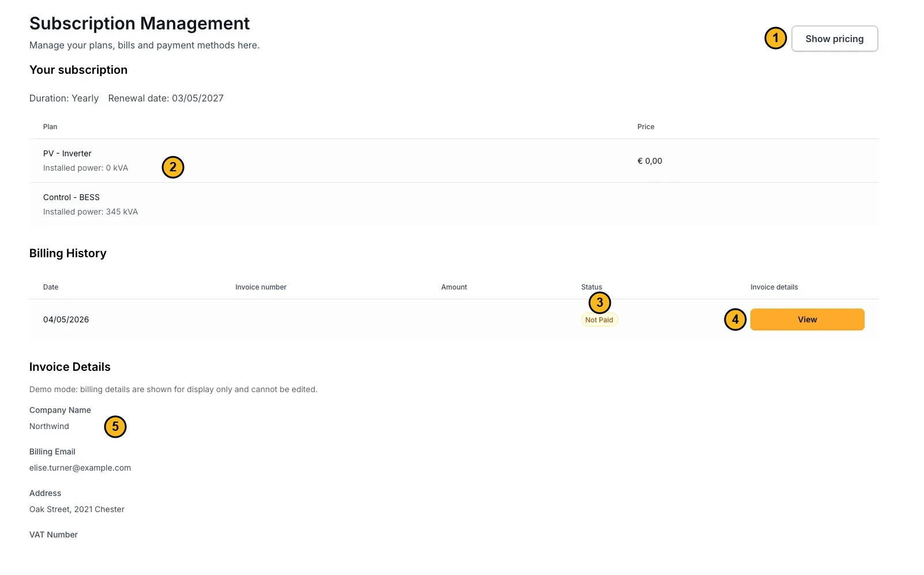Click the Installed power: 345 kVA text
The width and height of the screenshot is (924, 575).
(91, 212)
